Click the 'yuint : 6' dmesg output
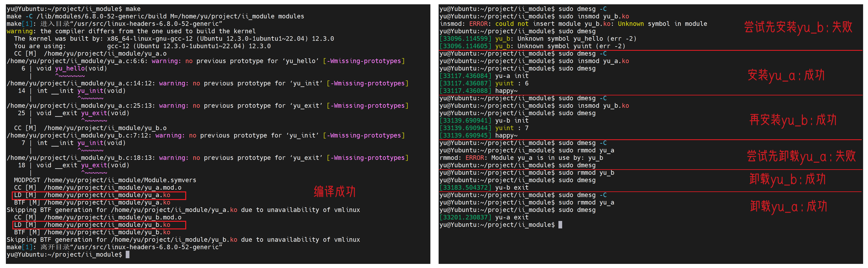868x268 pixels. [511, 83]
